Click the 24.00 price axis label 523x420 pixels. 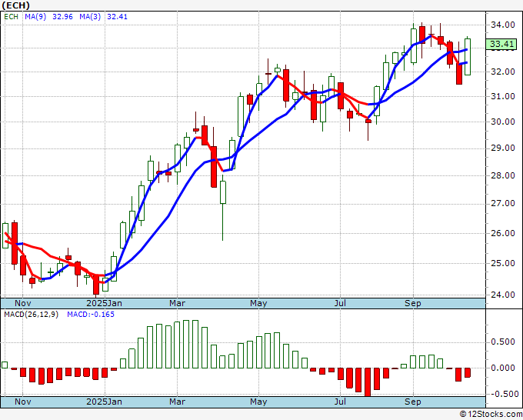502,295
